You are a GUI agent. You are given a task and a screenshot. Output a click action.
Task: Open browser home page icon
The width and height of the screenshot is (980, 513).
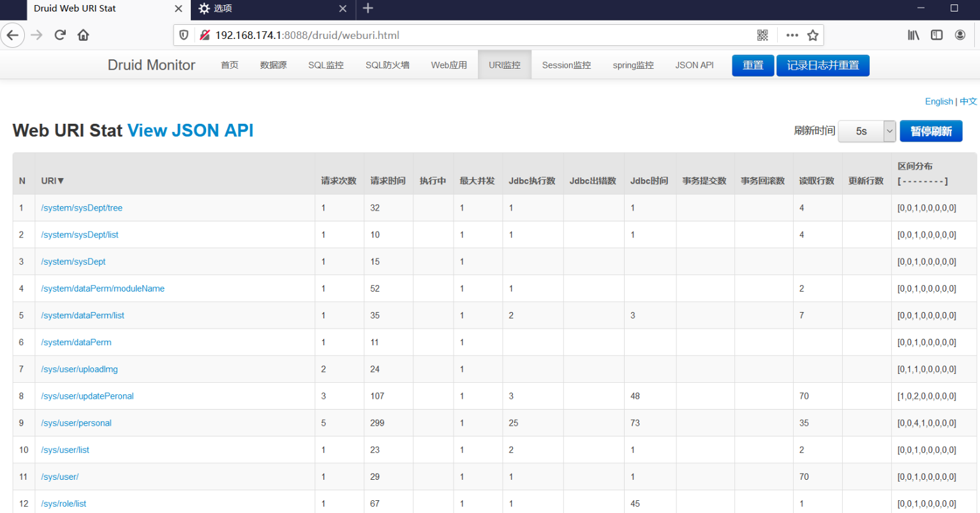(x=83, y=35)
